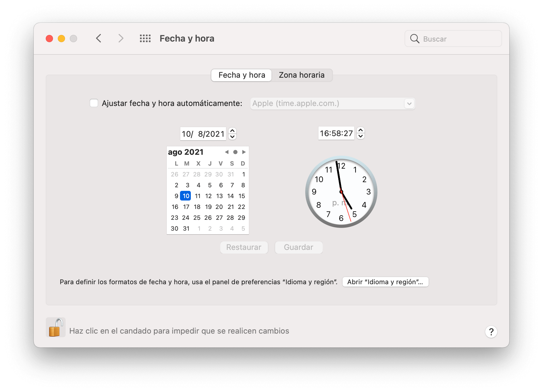Click the forward navigation arrow

(x=121, y=38)
